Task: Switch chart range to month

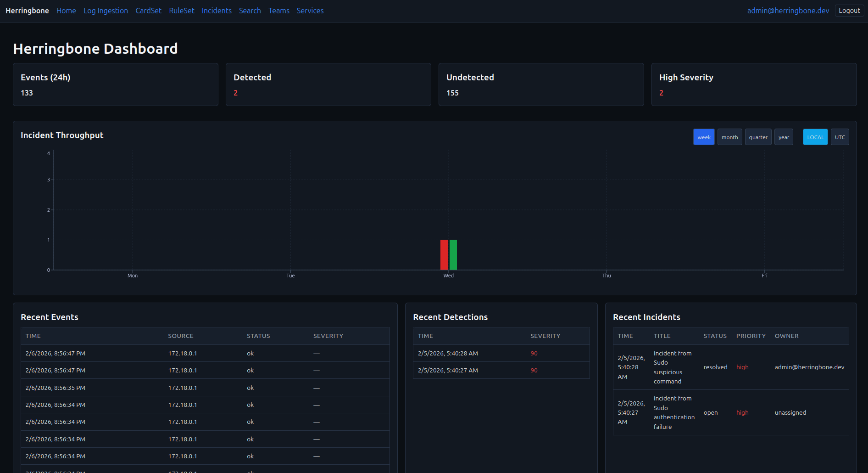Action: tap(729, 137)
